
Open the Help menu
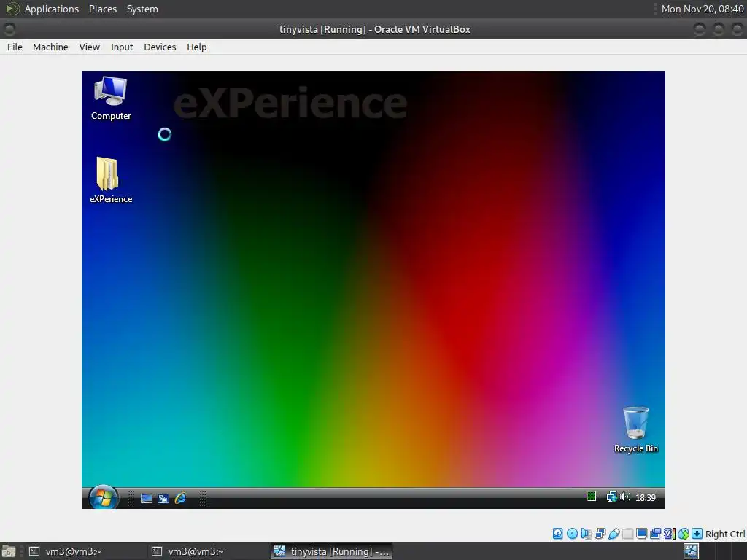[x=197, y=47]
